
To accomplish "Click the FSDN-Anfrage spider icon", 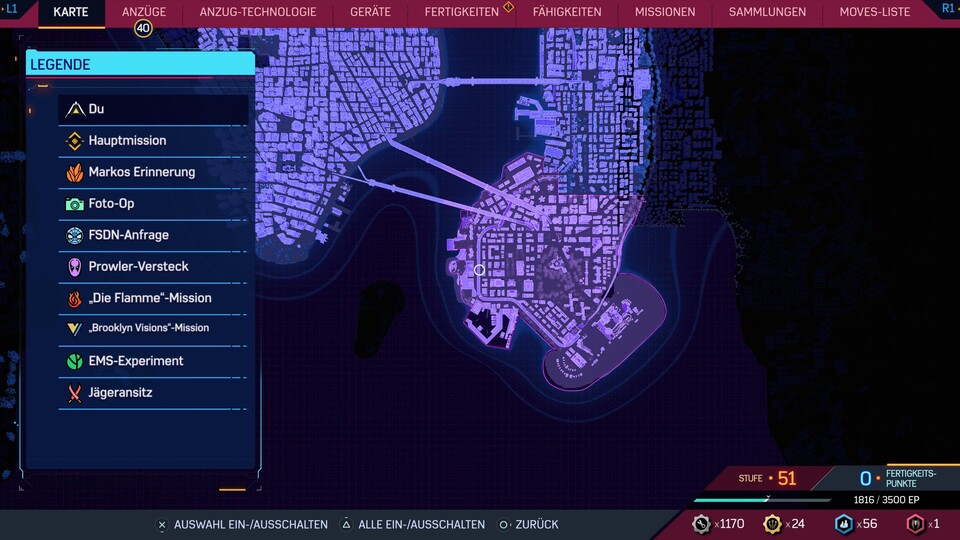I will 75,235.
